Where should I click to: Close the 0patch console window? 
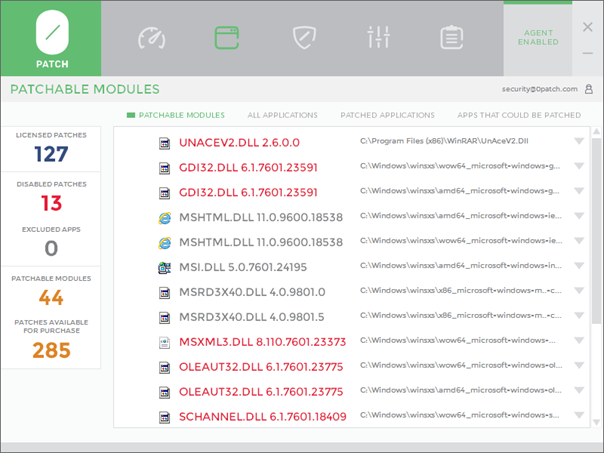point(587,27)
